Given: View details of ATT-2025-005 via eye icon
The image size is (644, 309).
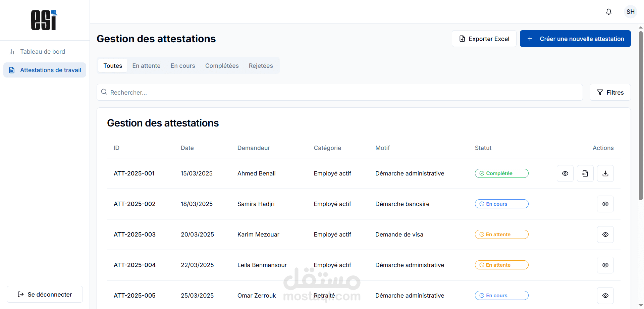Looking at the screenshot, I should 605,296.
